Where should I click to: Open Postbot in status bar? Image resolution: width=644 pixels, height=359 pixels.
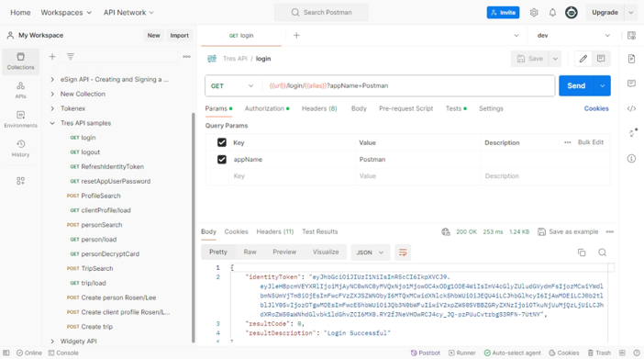click(x=425, y=353)
